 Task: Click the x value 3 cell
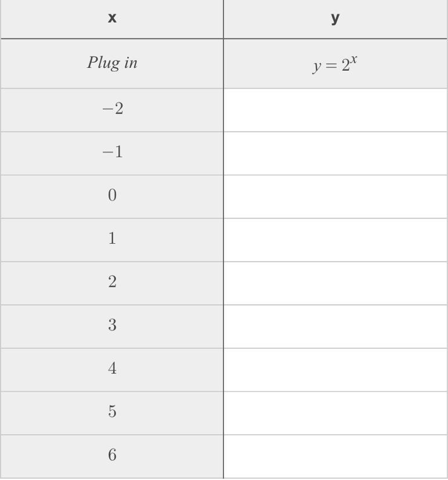point(112,326)
